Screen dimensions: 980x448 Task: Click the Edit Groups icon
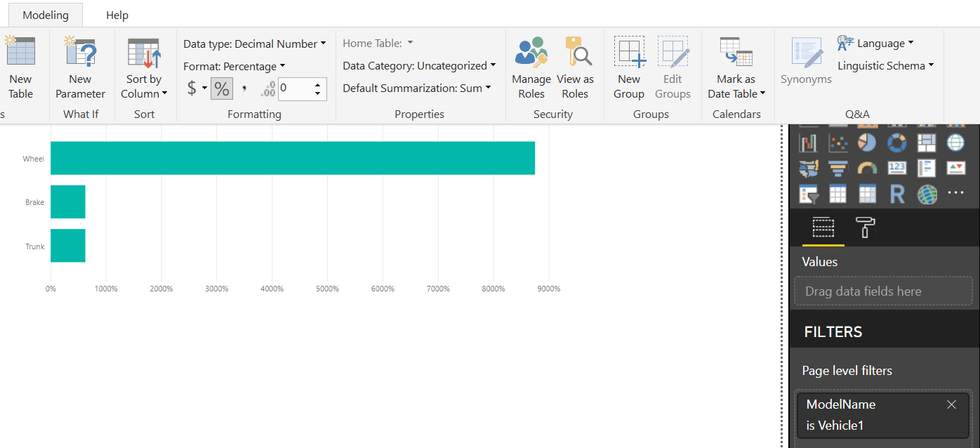(673, 52)
